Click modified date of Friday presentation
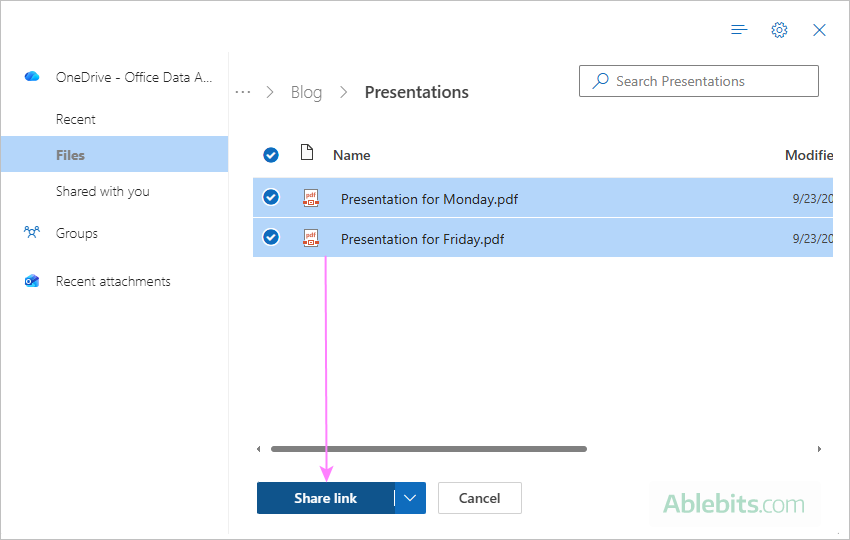Viewport: 850px width, 540px height. pos(813,239)
